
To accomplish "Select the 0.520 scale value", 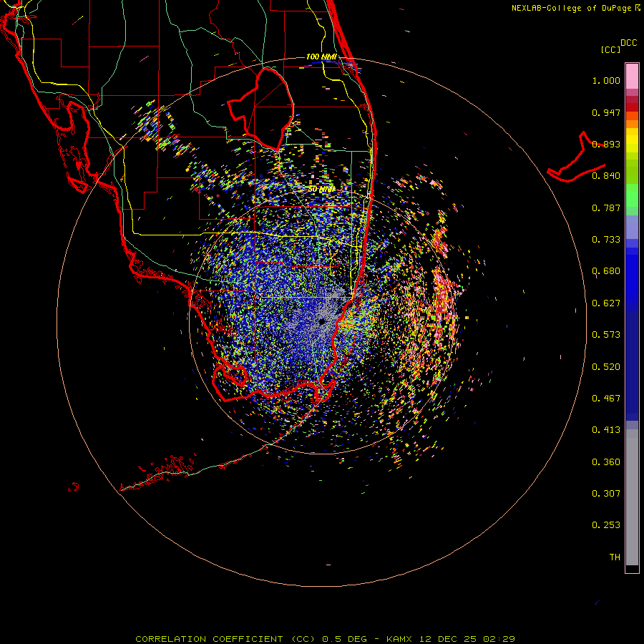I will (606, 367).
